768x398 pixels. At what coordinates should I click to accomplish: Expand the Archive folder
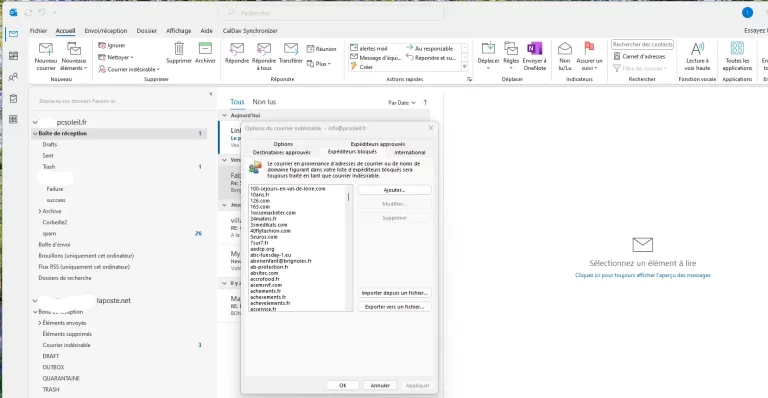tap(40, 211)
